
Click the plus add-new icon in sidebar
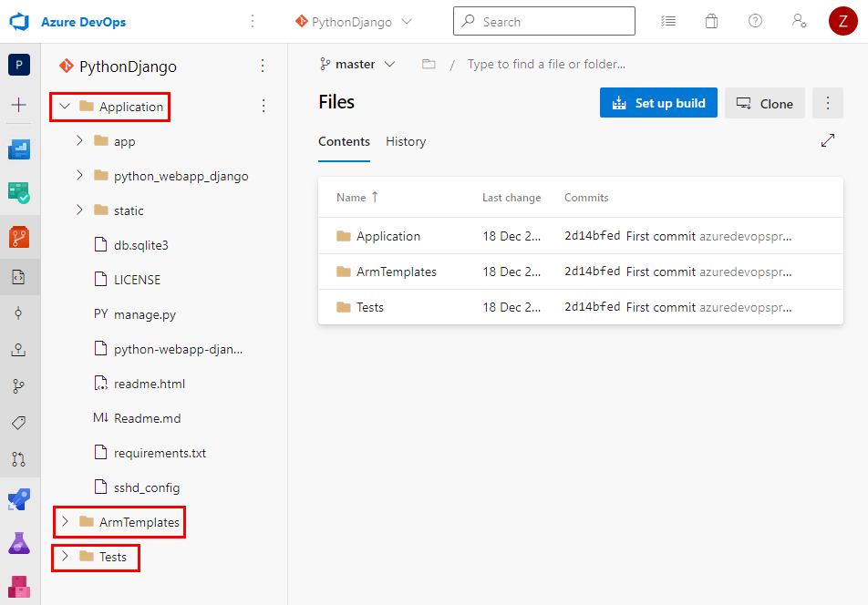tap(19, 105)
